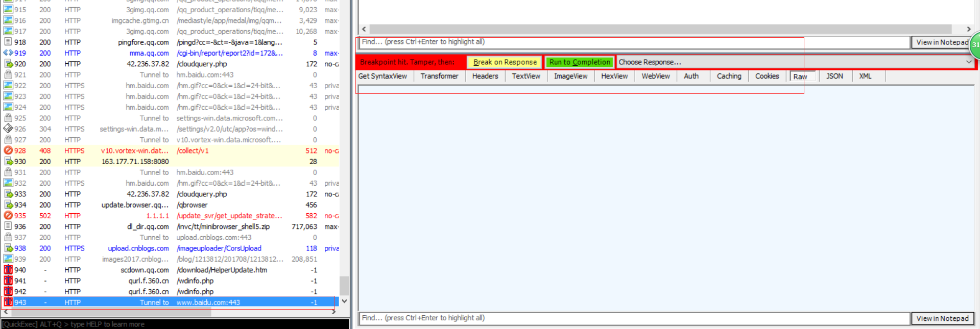Click the lock icon of tunnel session 937
980x329 pixels.
coord(8,237)
